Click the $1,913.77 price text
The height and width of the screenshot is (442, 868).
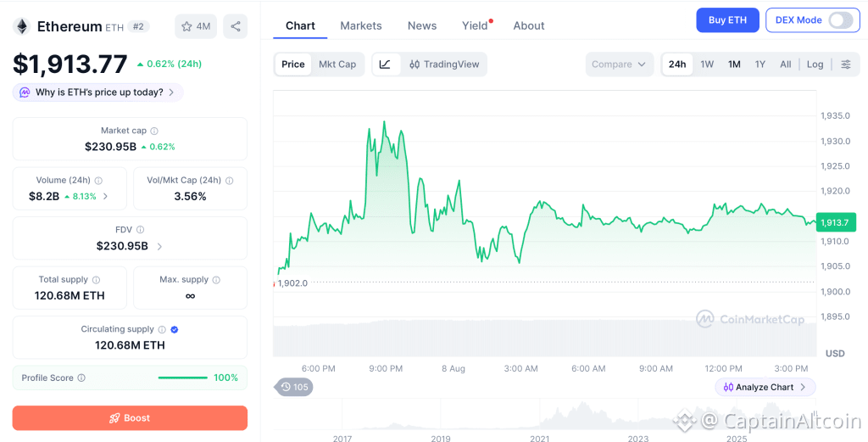point(70,64)
